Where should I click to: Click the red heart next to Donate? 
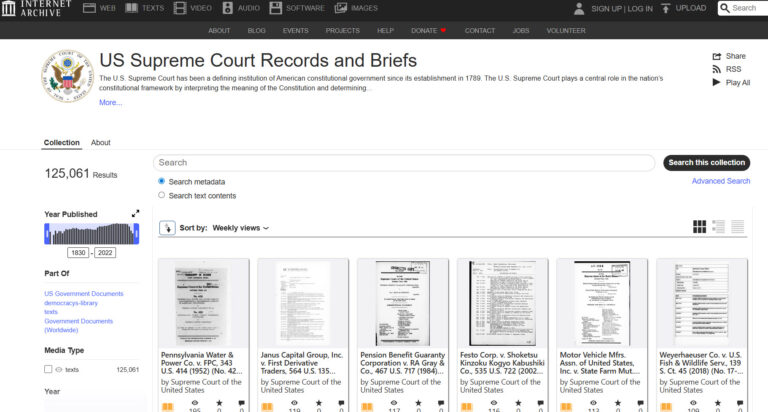tap(443, 30)
